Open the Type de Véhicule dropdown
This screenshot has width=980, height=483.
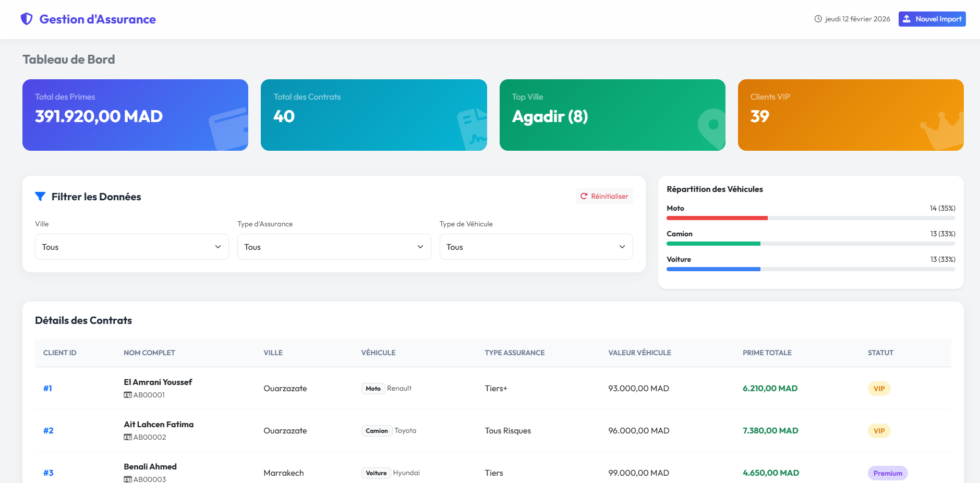tap(536, 247)
